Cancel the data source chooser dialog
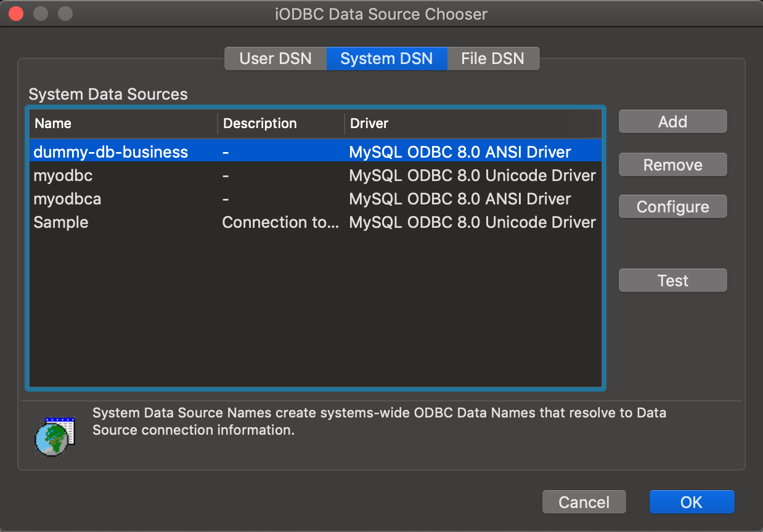The image size is (763, 532). tap(584, 502)
